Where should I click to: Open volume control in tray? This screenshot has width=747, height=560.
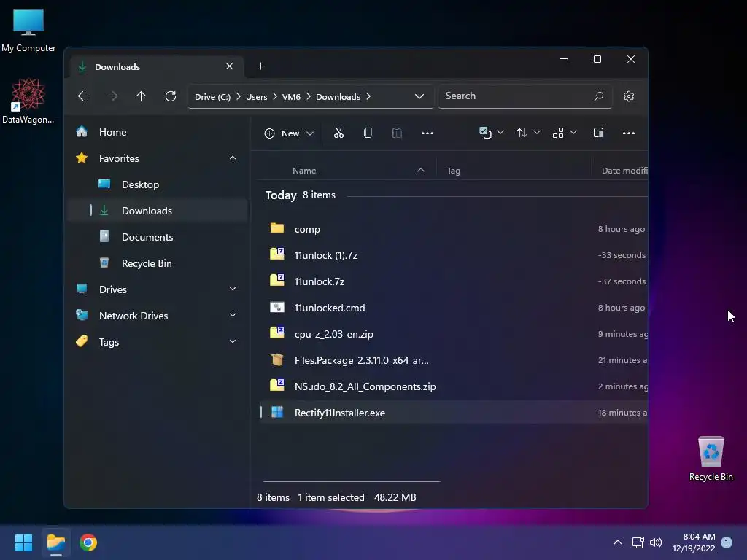point(656,542)
